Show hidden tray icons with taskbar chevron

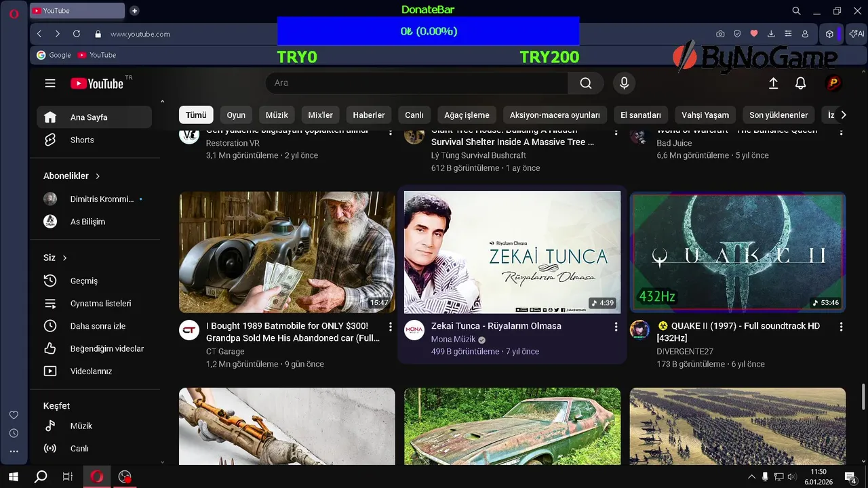point(751,477)
